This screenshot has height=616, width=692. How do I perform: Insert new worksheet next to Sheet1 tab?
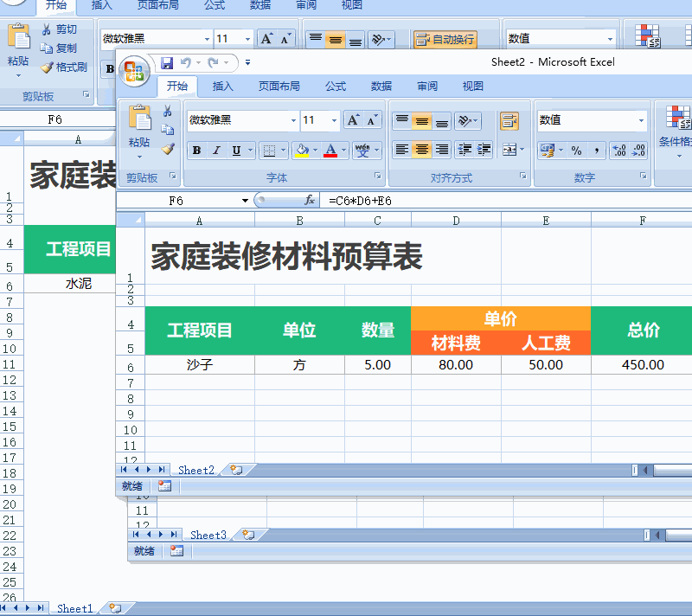coord(115,608)
